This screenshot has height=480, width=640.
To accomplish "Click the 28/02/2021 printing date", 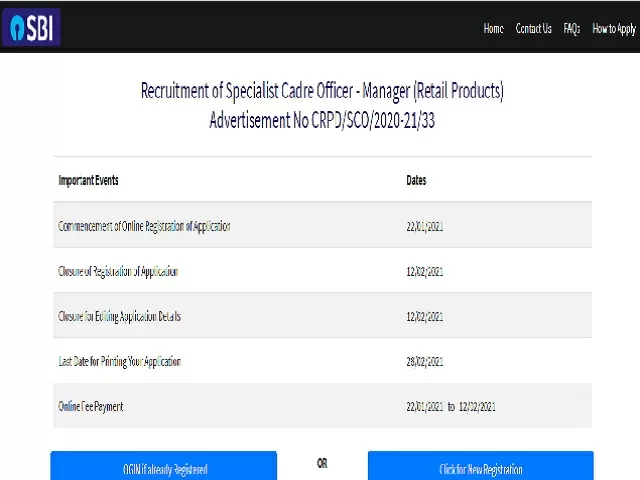I will (424, 362).
